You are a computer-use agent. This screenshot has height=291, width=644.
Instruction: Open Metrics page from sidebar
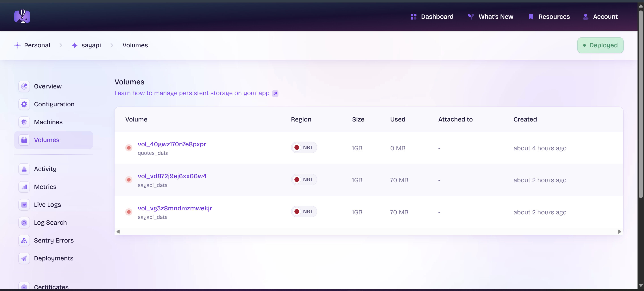(53, 187)
